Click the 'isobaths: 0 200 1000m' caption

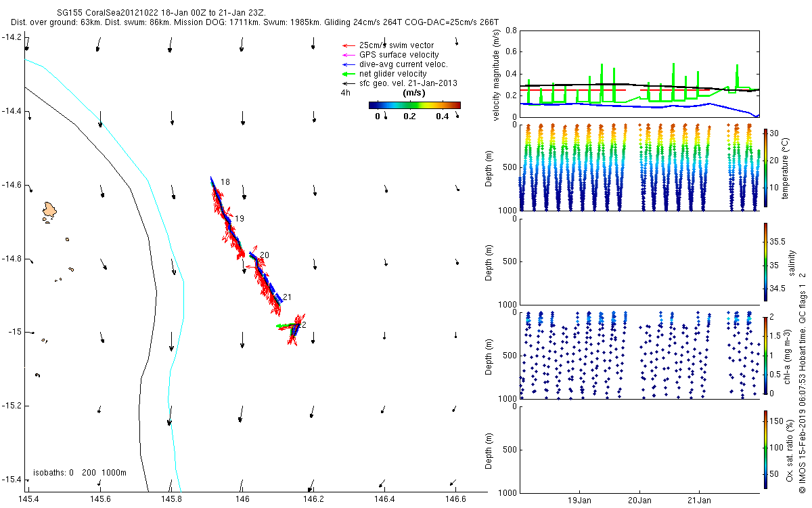pos(80,472)
